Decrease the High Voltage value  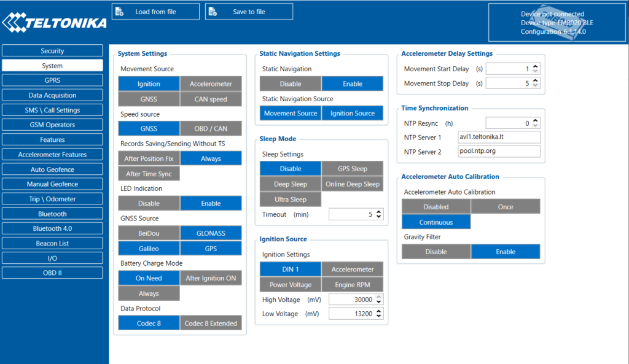[378, 302]
